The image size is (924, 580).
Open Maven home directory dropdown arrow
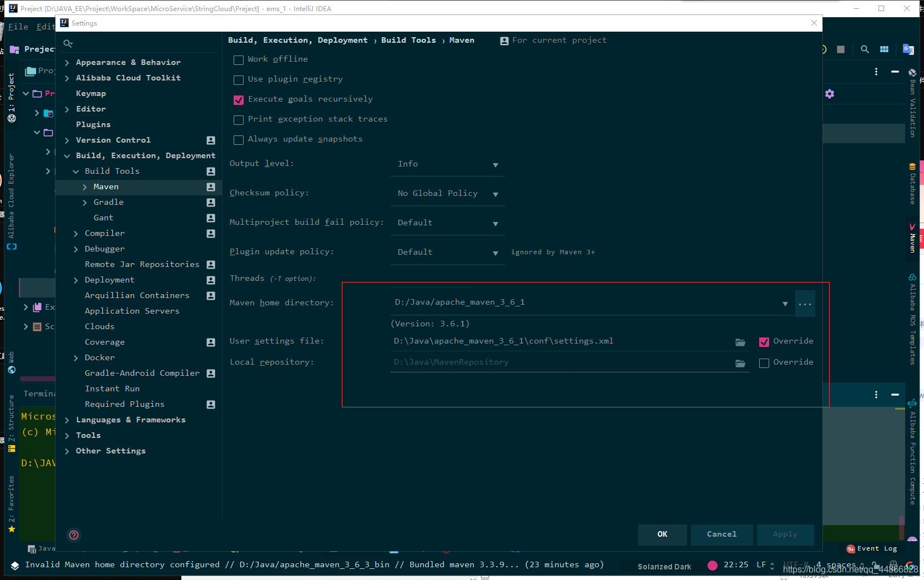(x=785, y=304)
